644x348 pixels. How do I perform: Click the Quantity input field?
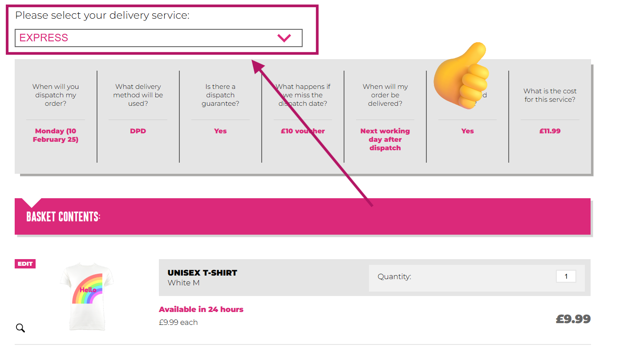click(566, 276)
